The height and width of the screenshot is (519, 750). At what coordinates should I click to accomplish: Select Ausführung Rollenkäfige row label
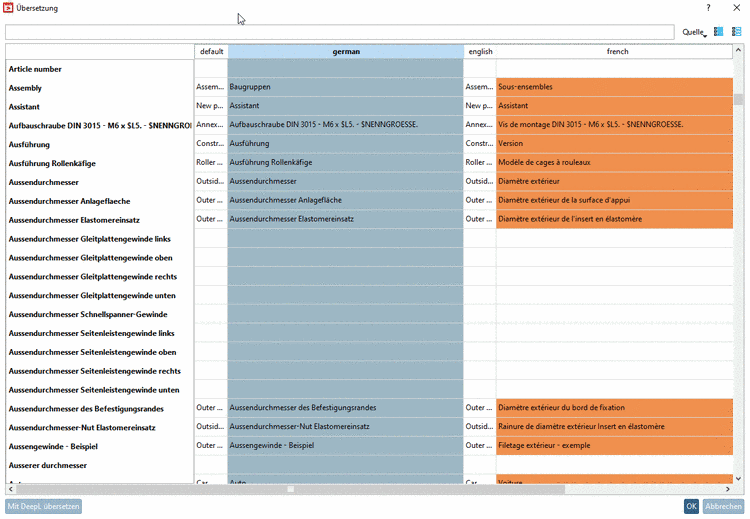click(52, 164)
